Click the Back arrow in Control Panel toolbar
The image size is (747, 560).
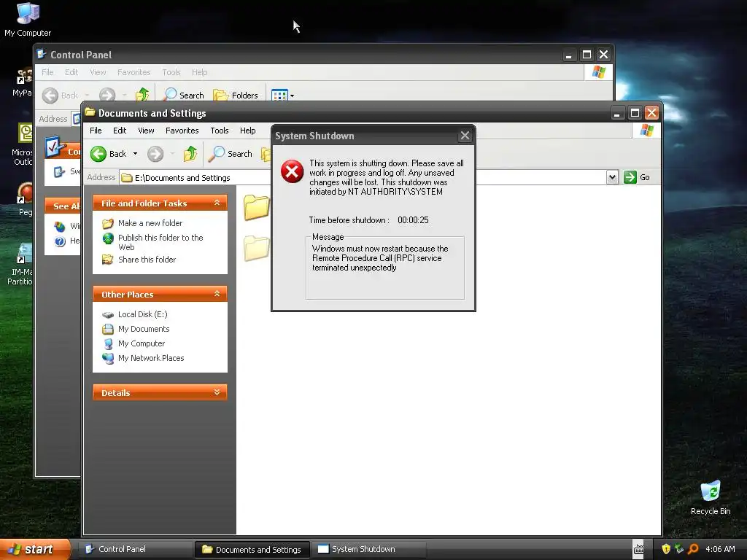point(50,96)
